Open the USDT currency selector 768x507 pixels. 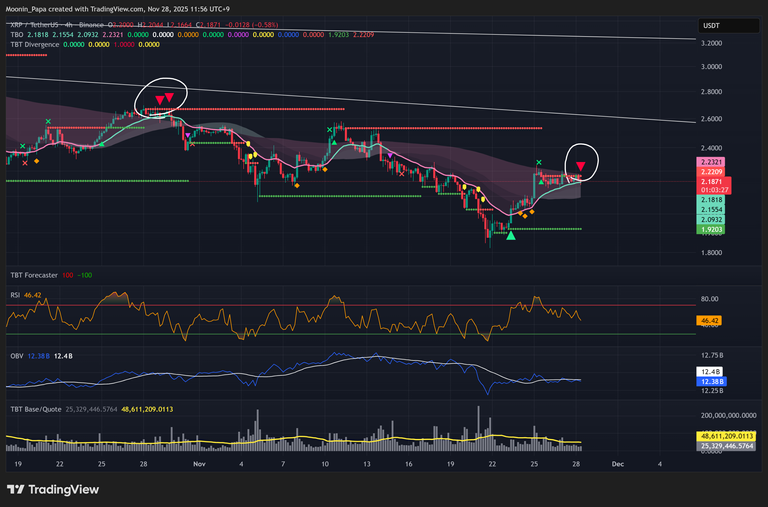[711, 25]
